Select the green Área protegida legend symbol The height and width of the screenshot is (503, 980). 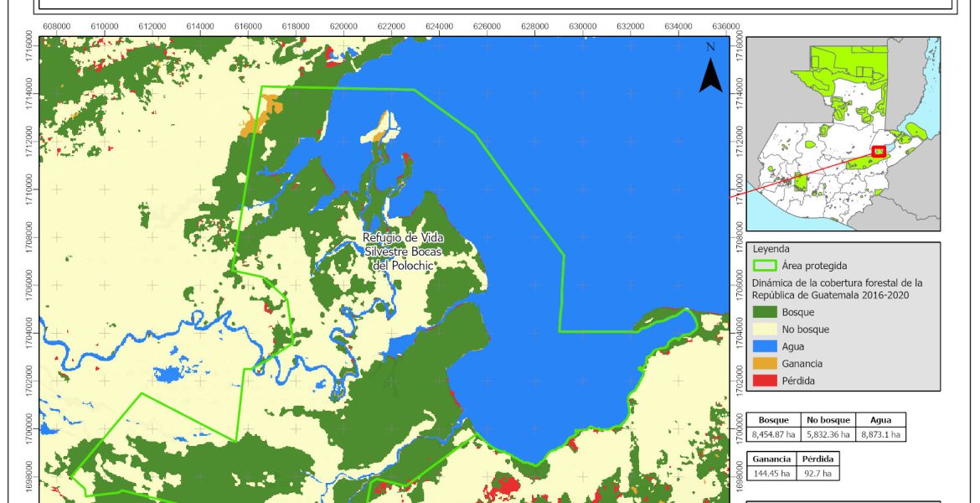pyautogui.click(x=765, y=266)
